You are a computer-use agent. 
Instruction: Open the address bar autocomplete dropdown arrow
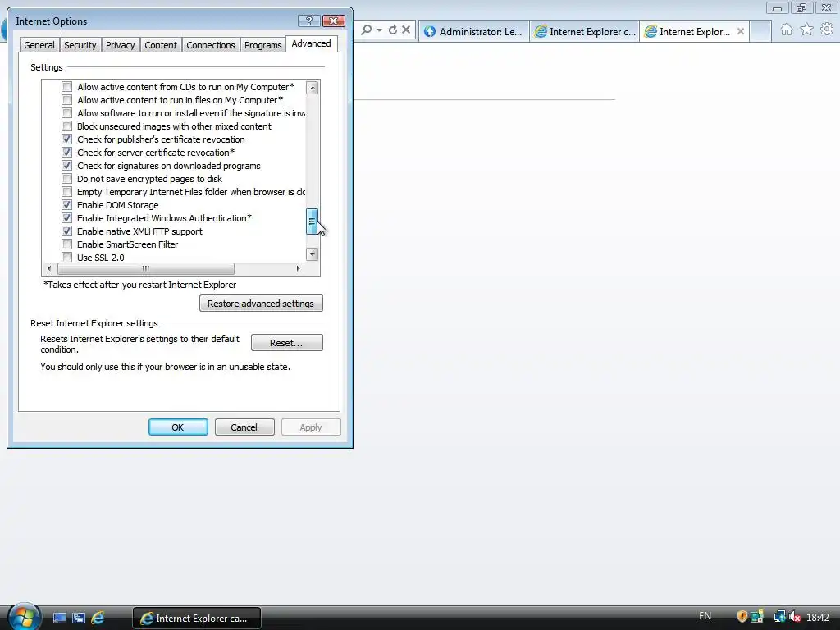point(379,30)
